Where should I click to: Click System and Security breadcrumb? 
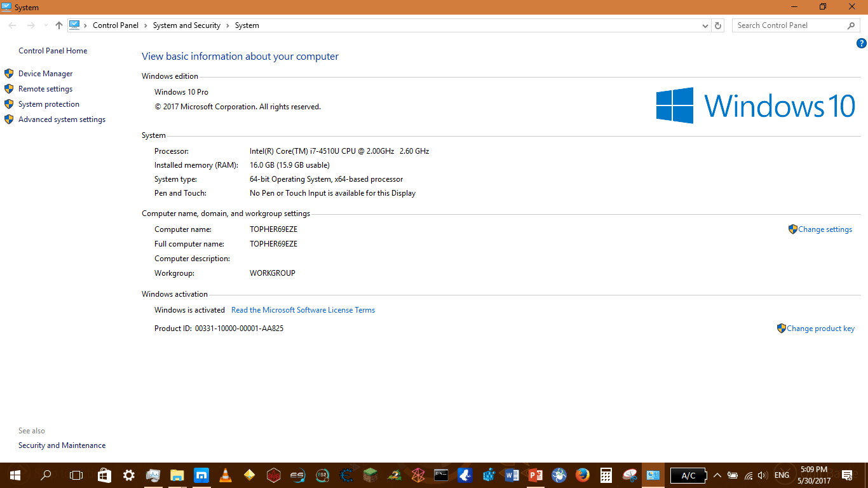(186, 25)
